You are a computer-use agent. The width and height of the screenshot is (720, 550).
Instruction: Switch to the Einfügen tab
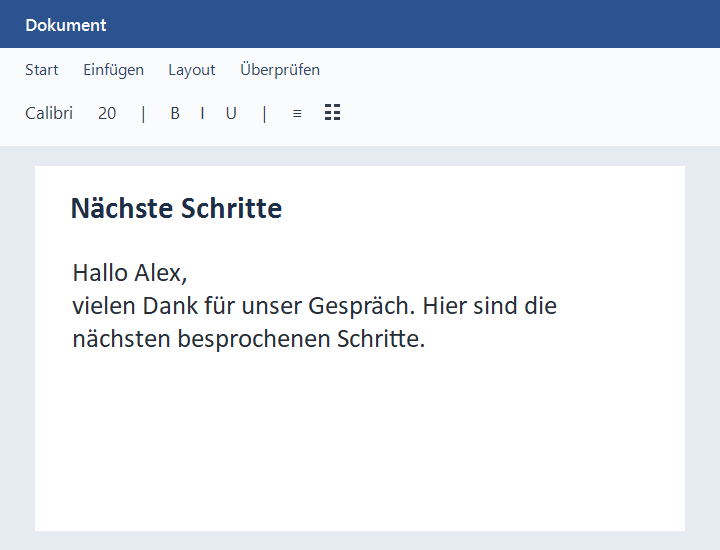(113, 70)
